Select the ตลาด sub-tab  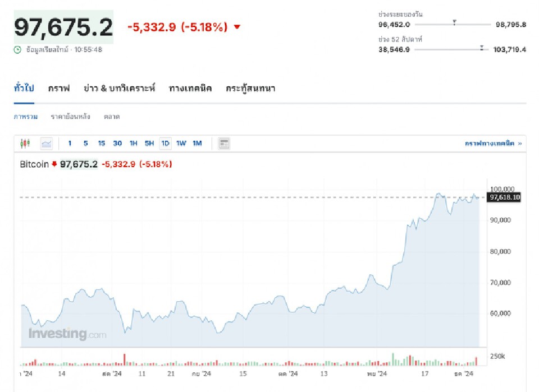pos(111,117)
